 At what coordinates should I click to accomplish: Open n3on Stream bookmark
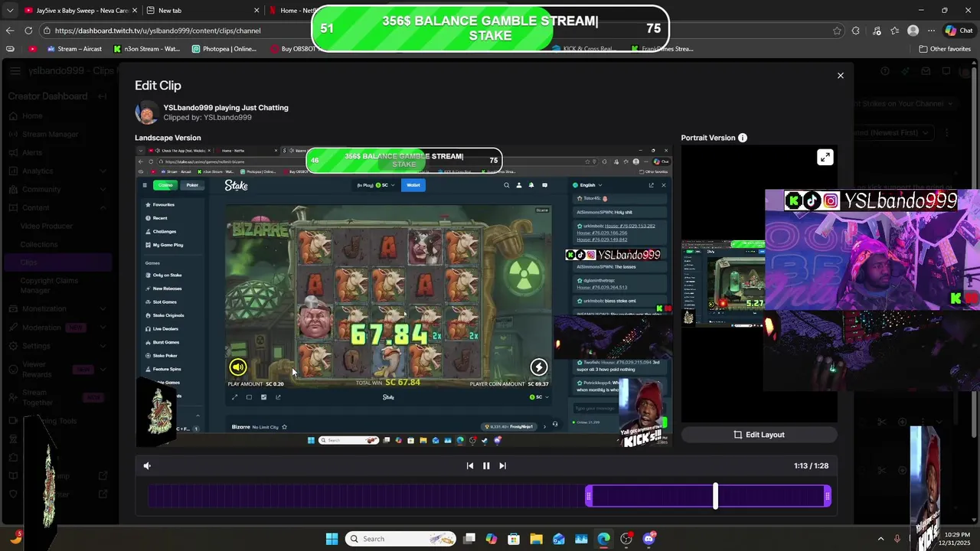tap(147, 49)
